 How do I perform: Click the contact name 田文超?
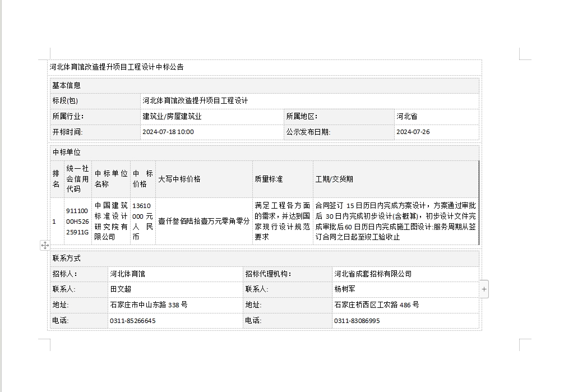click(121, 289)
